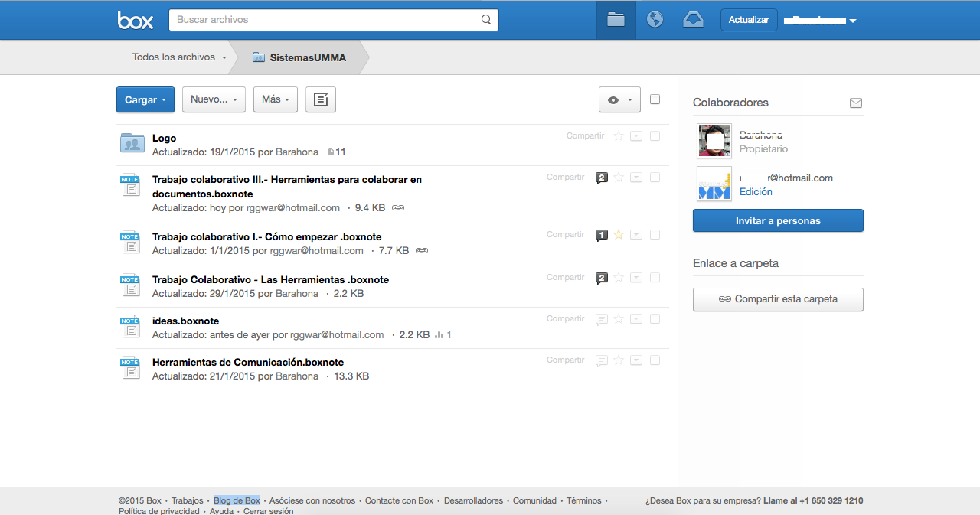Viewport: 980px width, 515px height.
Task: Open the files folder icon in header
Action: coord(616,20)
